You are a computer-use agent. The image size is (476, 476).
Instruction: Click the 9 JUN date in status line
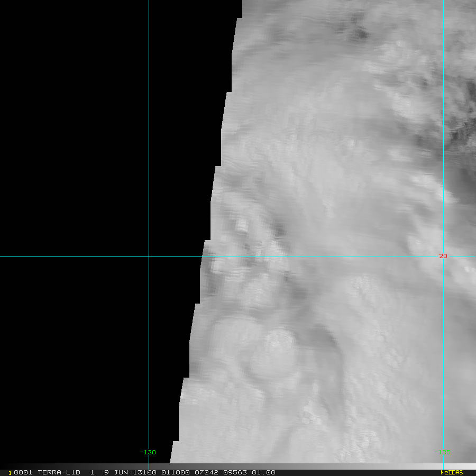(x=116, y=472)
